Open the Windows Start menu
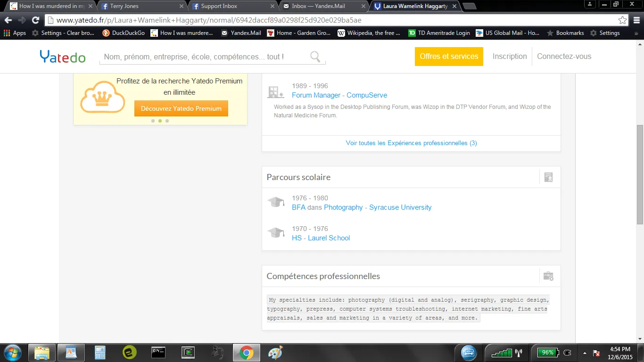644x362 pixels. click(x=12, y=353)
